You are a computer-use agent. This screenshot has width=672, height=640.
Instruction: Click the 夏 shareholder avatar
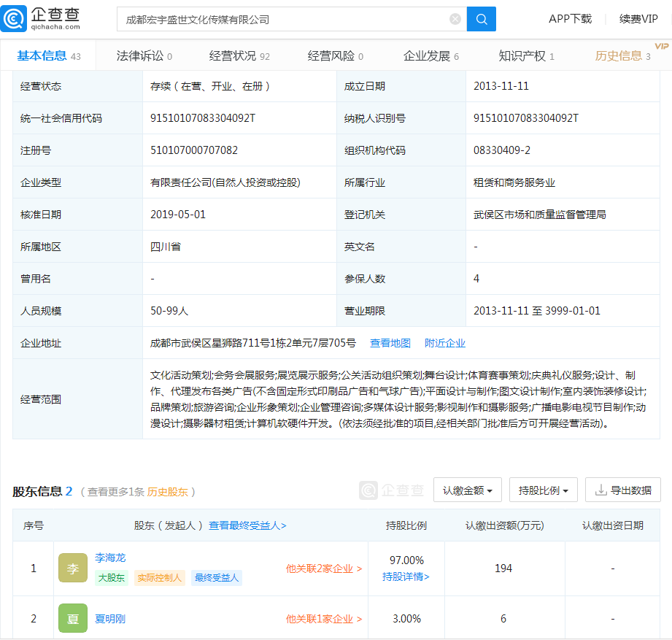tap(73, 618)
